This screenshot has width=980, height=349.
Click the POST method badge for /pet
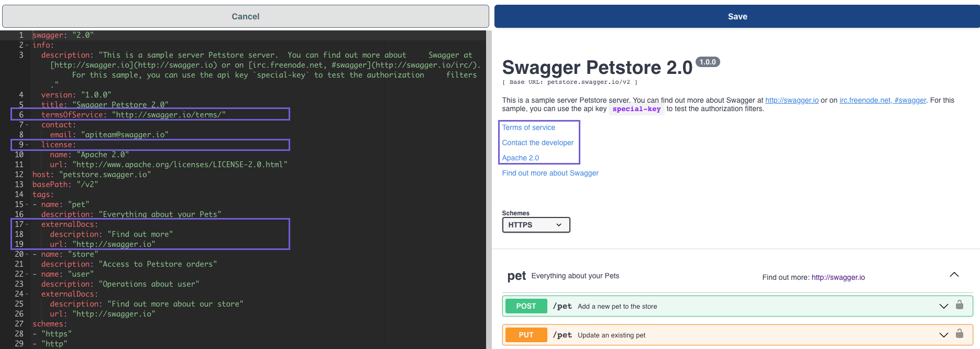click(x=526, y=306)
